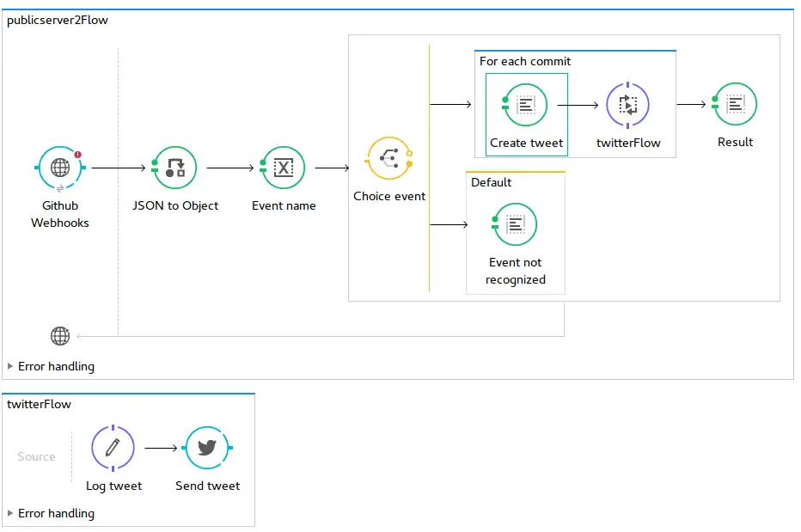Click the Event not recognized payload icon

(515, 224)
